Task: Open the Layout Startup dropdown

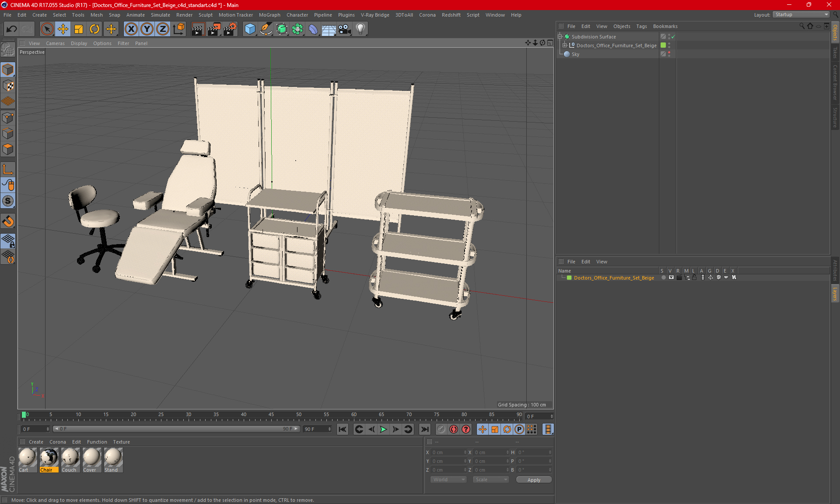Action: pyautogui.click(x=801, y=14)
